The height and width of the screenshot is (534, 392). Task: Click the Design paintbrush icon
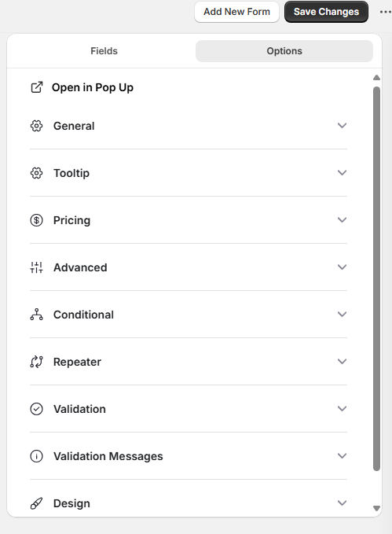pos(36,503)
